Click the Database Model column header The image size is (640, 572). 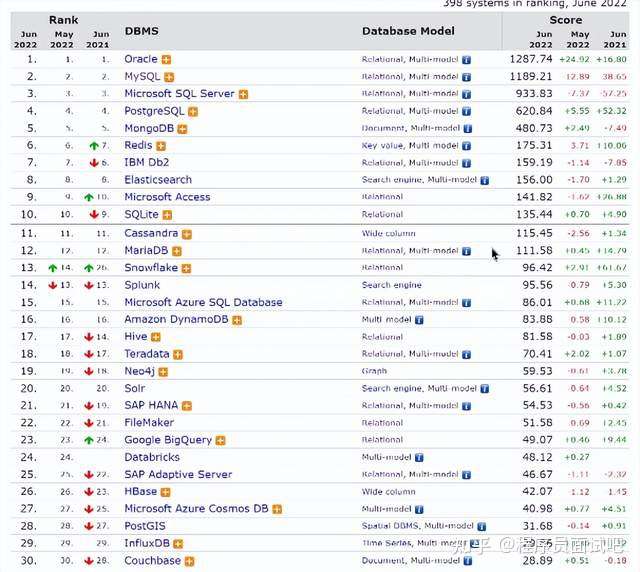coord(408,31)
